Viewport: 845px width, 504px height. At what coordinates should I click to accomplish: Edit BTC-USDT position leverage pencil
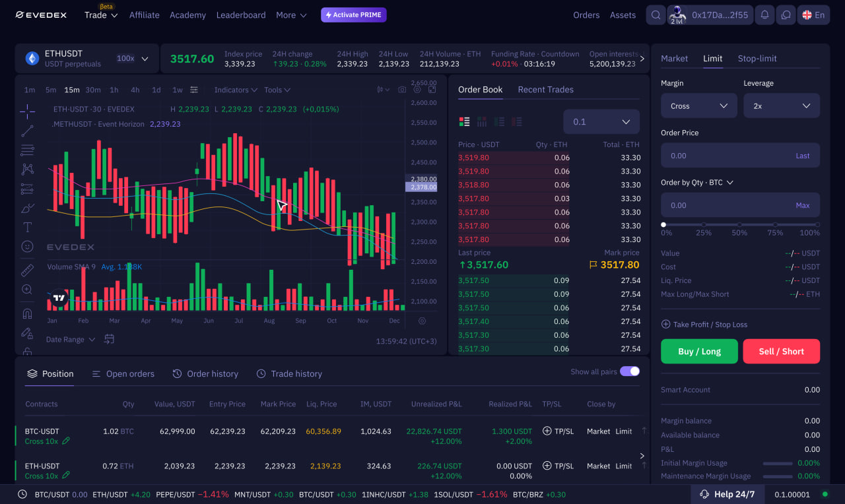point(66,441)
